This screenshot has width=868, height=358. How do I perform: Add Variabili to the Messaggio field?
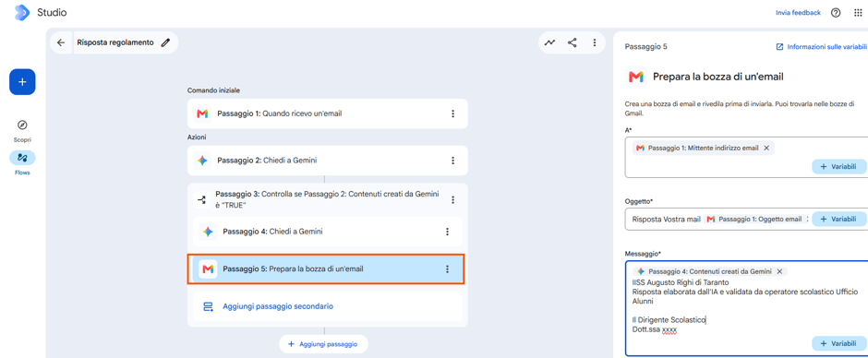tap(838, 343)
